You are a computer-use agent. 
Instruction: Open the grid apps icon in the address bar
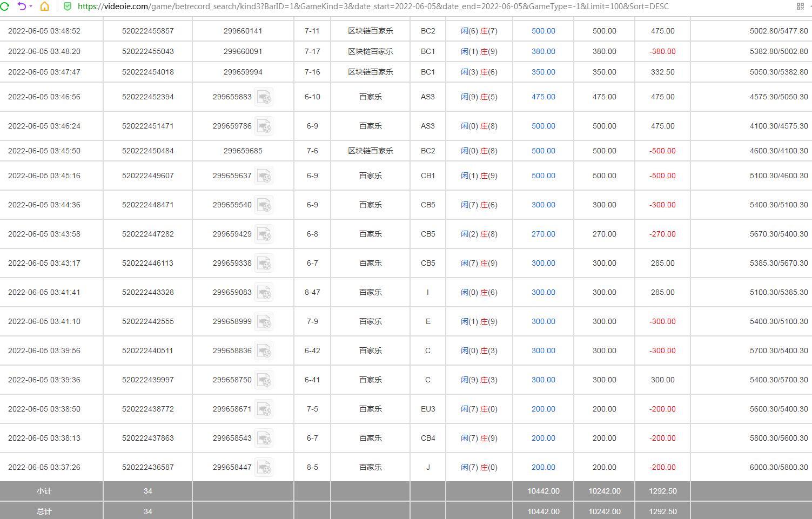800,6
